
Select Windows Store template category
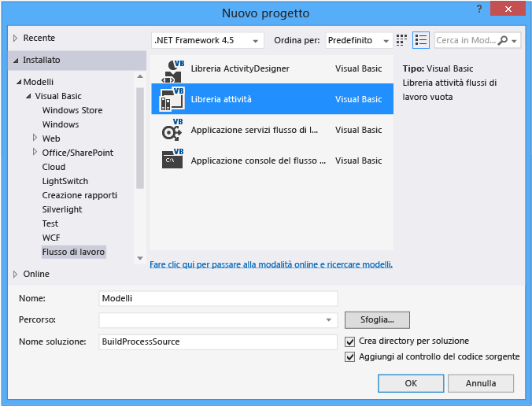(x=72, y=110)
